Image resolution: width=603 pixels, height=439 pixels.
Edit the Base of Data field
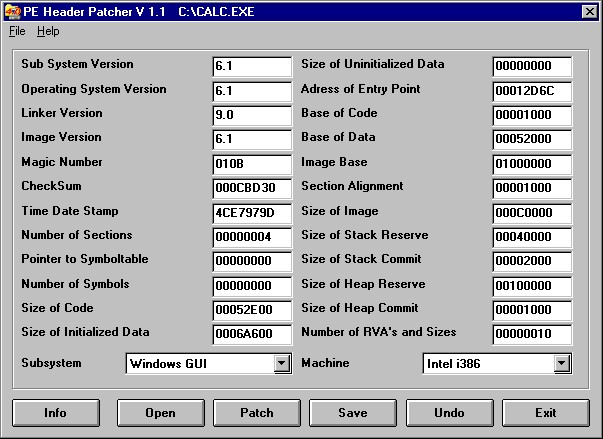coord(532,140)
